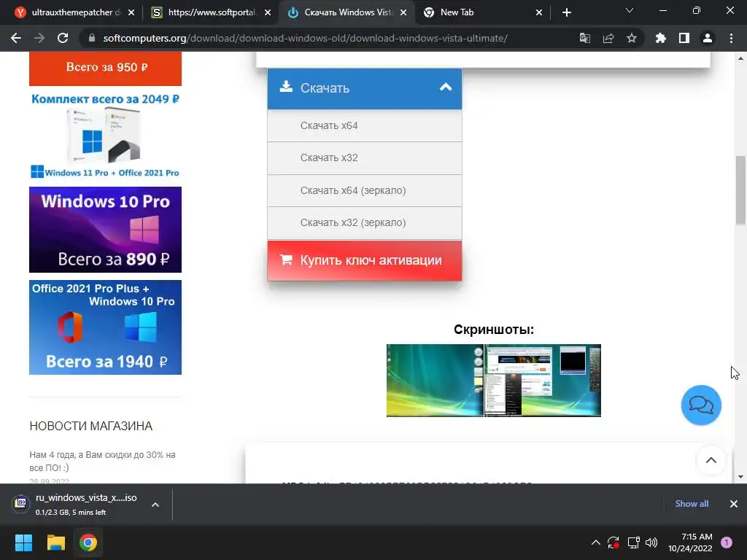Close the ultrauxthemepatcher tab
The height and width of the screenshot is (560, 747).
[131, 12]
